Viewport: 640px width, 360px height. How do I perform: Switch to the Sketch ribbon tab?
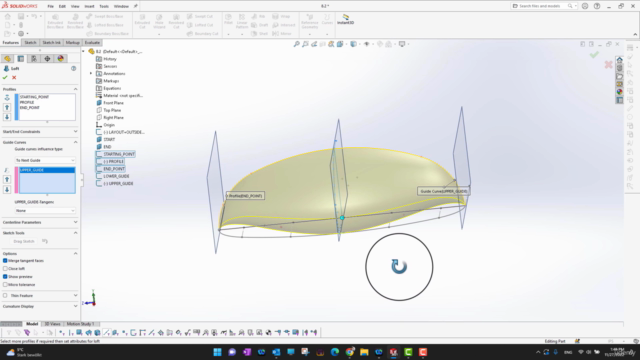click(30, 42)
